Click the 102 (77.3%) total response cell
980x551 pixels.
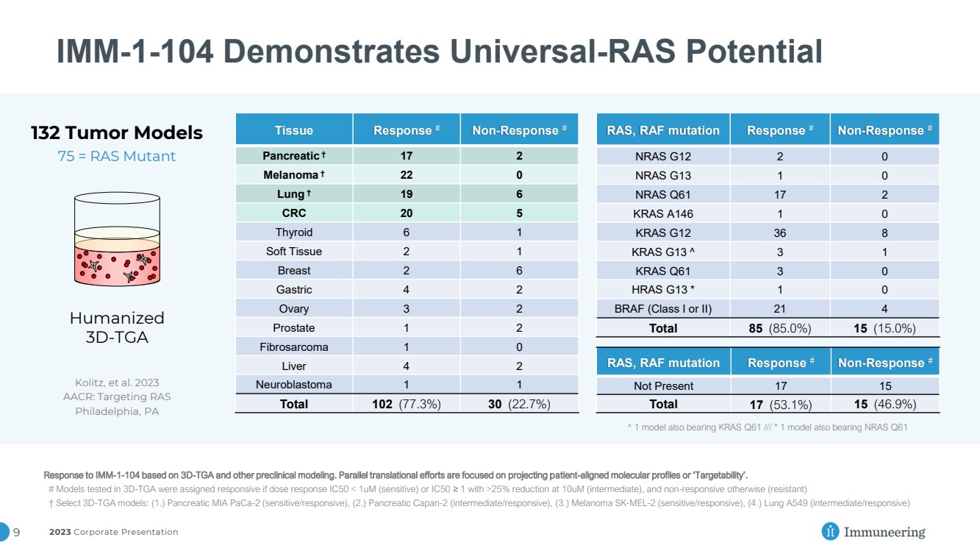(407, 404)
